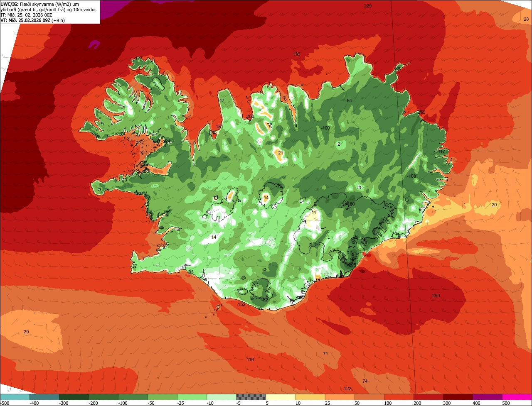Click the map value 20 east of Iceland
The image size is (532, 406).
click(494, 205)
